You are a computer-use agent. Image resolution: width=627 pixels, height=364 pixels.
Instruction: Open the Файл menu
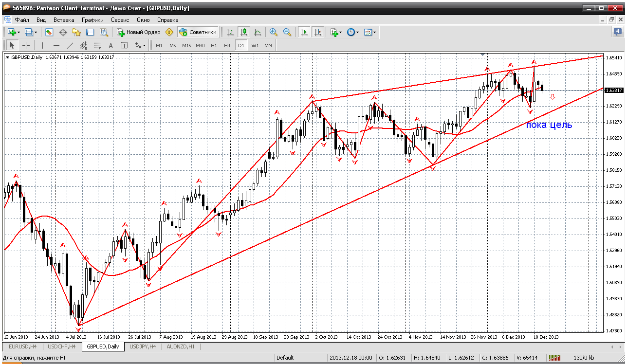22,20
